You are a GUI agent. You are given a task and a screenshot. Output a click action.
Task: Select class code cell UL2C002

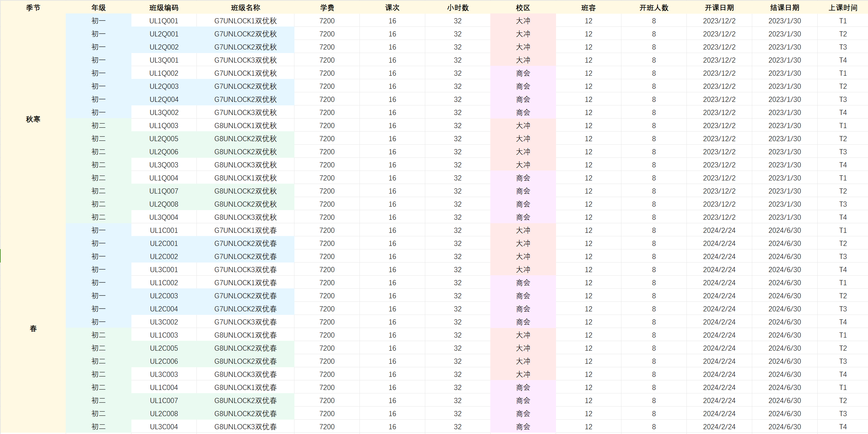click(164, 256)
